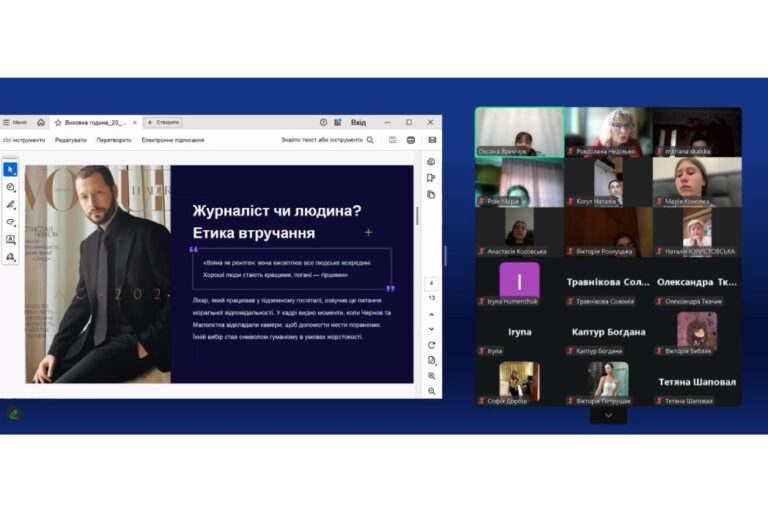Click the search magnifier icon
The width and height of the screenshot is (768, 513).
coord(370,140)
